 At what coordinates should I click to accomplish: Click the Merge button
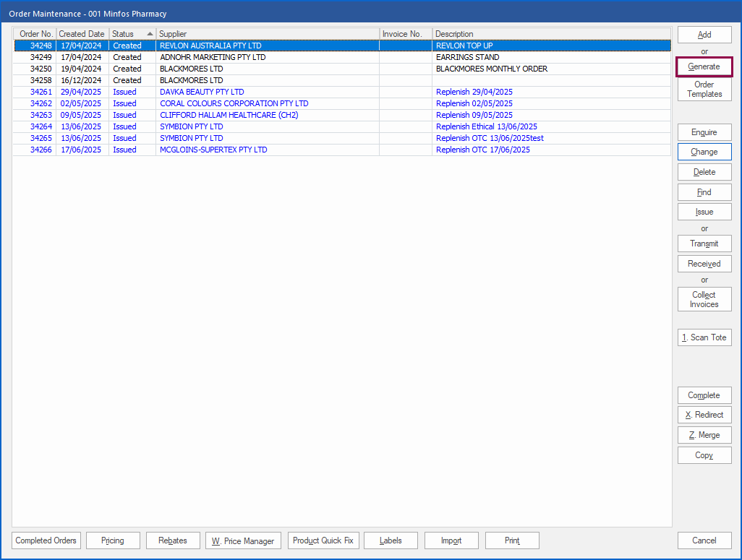[x=704, y=435]
